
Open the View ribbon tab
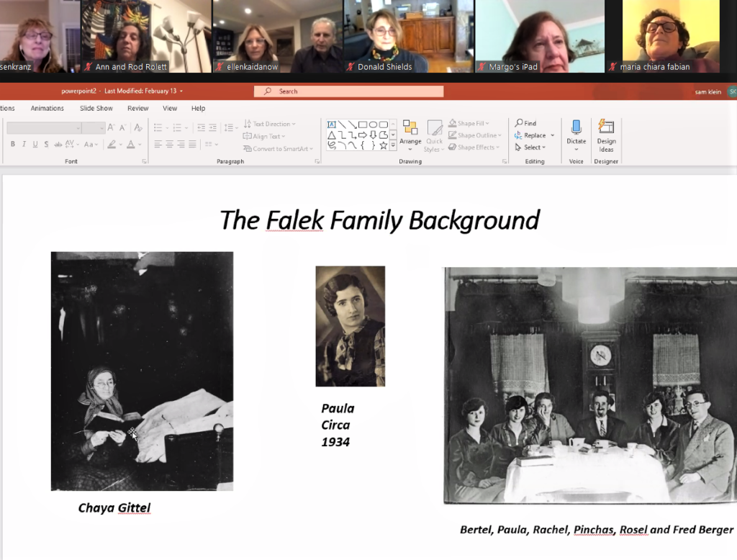coord(170,108)
